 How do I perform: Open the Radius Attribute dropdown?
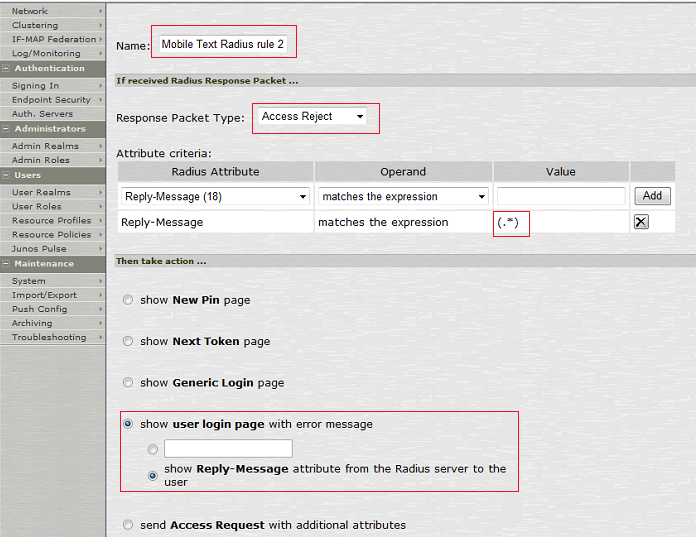point(214,197)
